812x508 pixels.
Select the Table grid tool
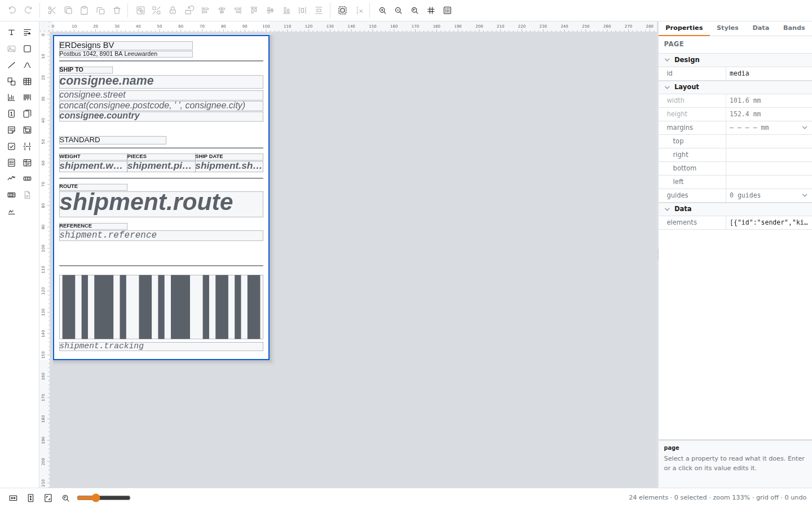click(27, 82)
